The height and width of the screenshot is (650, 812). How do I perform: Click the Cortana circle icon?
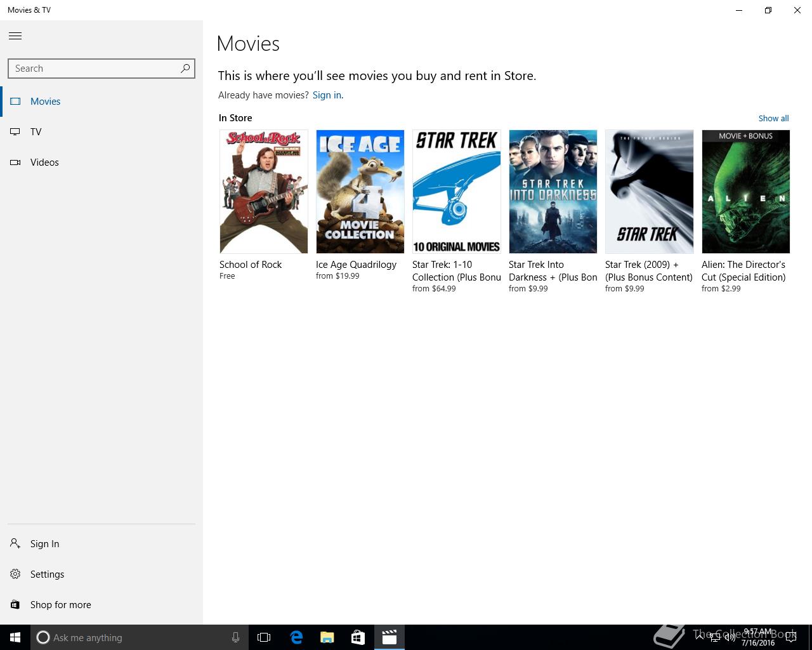[x=43, y=637]
